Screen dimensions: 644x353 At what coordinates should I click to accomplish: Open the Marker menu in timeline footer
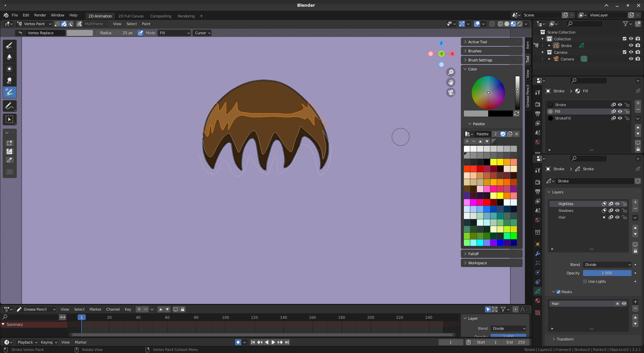(x=80, y=342)
